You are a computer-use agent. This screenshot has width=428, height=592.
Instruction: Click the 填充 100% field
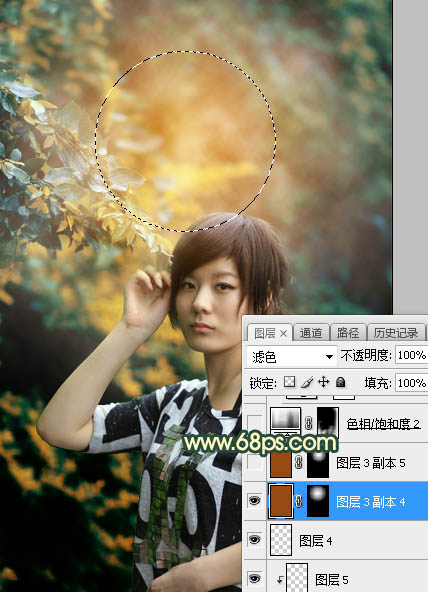click(411, 383)
